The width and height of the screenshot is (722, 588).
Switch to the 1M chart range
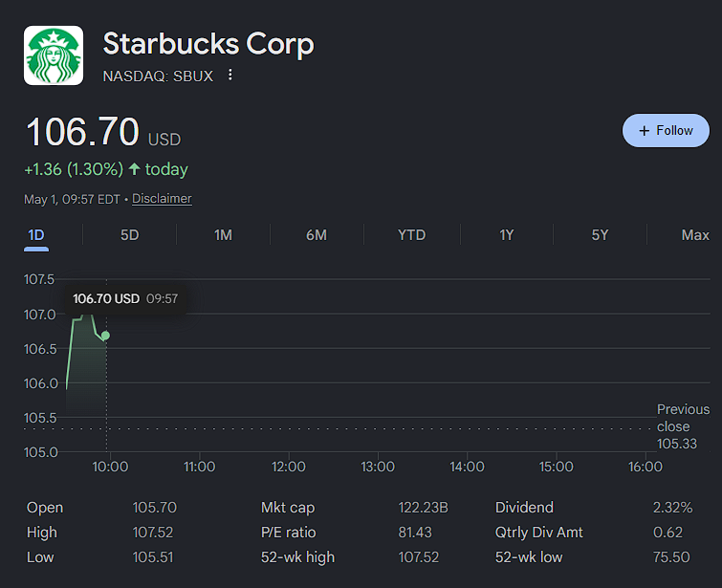tap(223, 235)
